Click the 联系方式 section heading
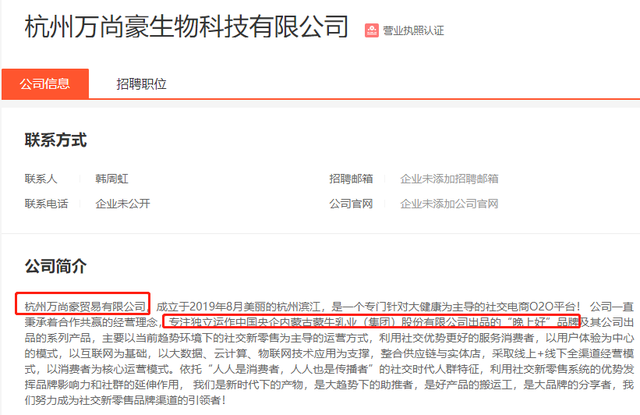Image resolution: width=640 pixels, height=415 pixels. [56, 140]
